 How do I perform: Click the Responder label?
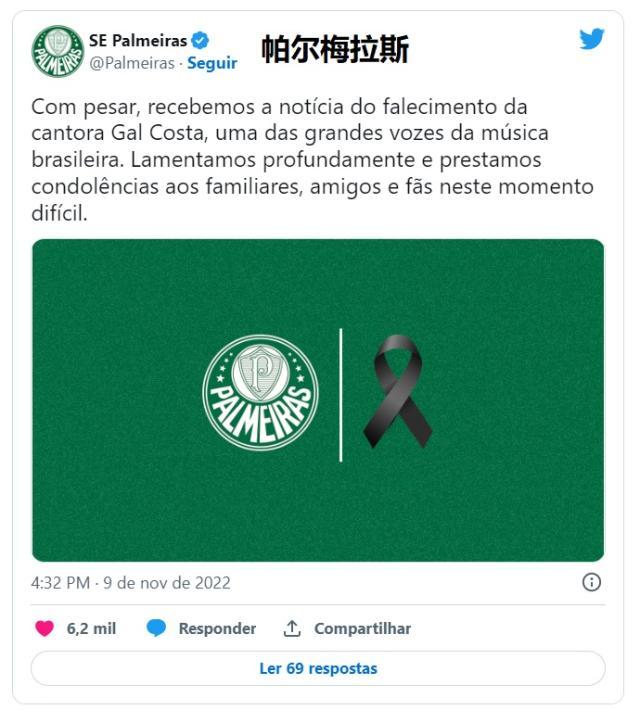(217, 628)
